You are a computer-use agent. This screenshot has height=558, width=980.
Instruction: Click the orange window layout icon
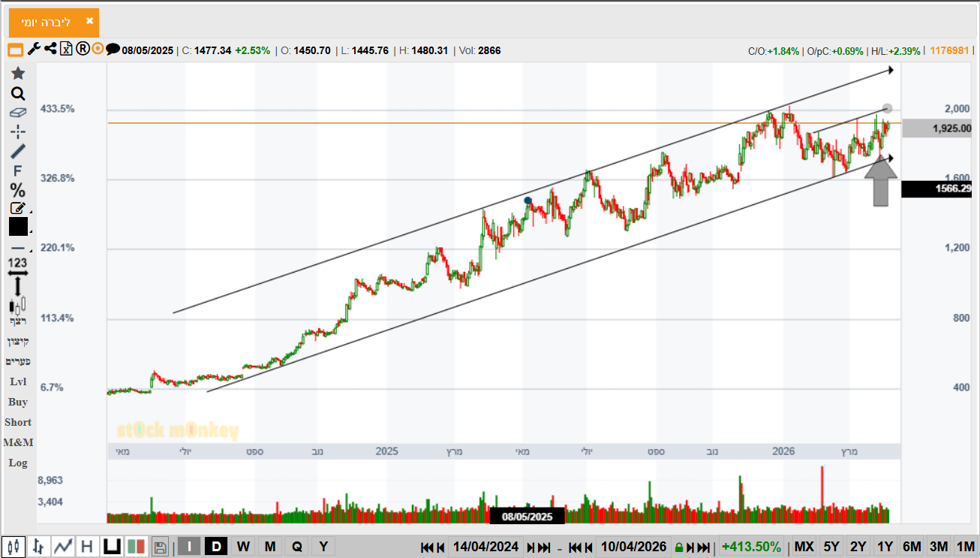point(16,50)
